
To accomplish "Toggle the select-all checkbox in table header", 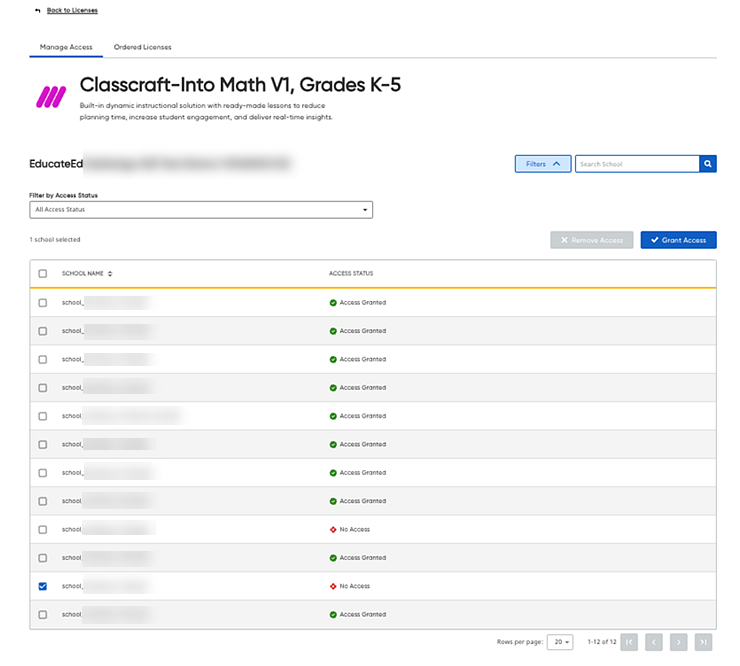I will pos(43,274).
